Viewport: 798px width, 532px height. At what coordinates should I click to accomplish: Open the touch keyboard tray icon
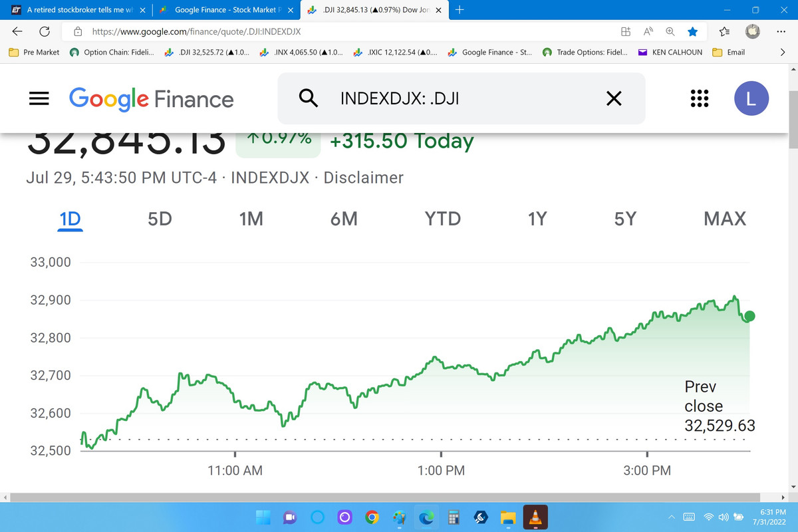click(x=689, y=517)
